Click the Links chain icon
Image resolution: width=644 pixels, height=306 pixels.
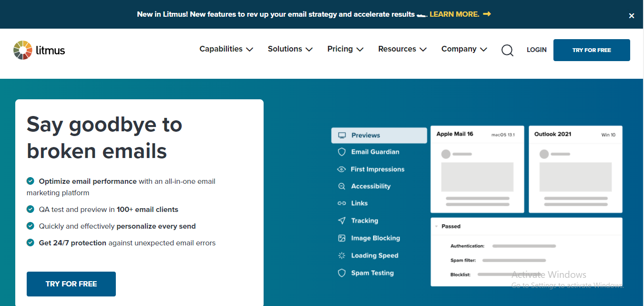click(x=342, y=203)
